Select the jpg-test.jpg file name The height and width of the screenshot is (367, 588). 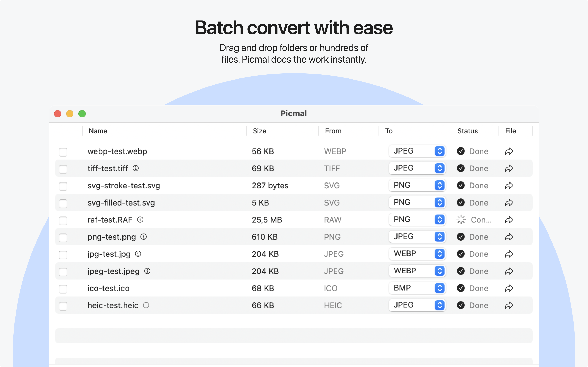(109, 254)
